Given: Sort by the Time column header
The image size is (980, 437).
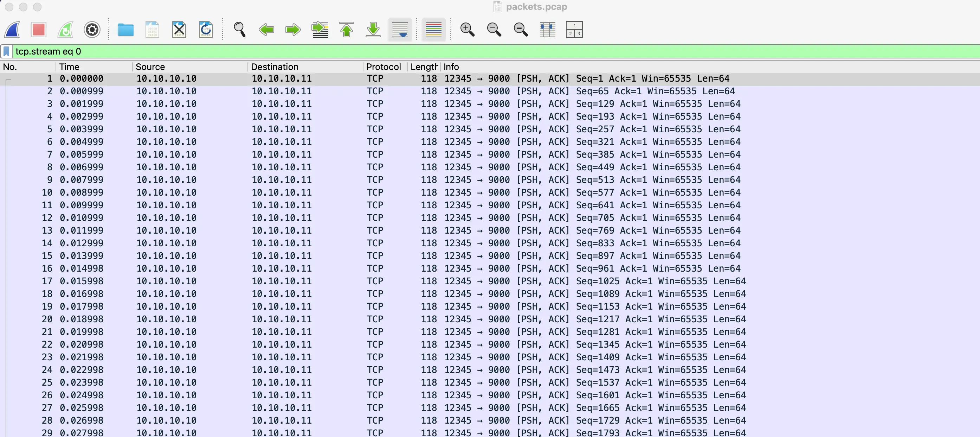Looking at the screenshot, I should [x=94, y=67].
